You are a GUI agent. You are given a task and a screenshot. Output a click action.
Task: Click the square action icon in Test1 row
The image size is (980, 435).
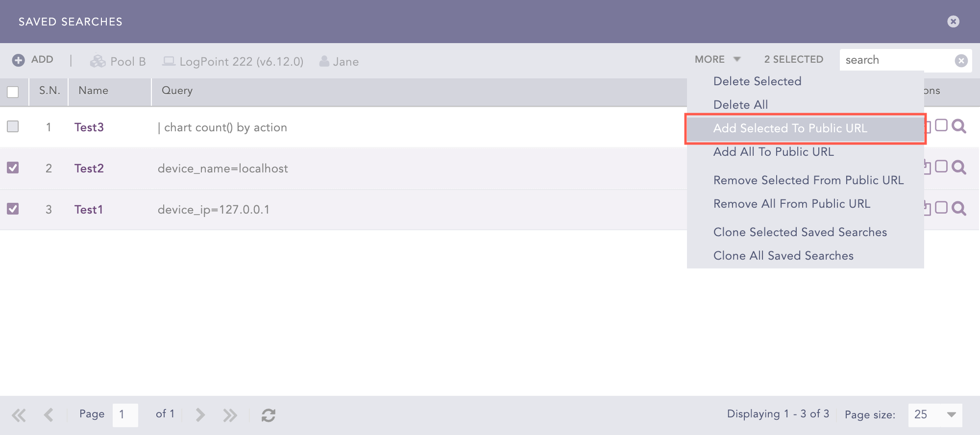(941, 208)
